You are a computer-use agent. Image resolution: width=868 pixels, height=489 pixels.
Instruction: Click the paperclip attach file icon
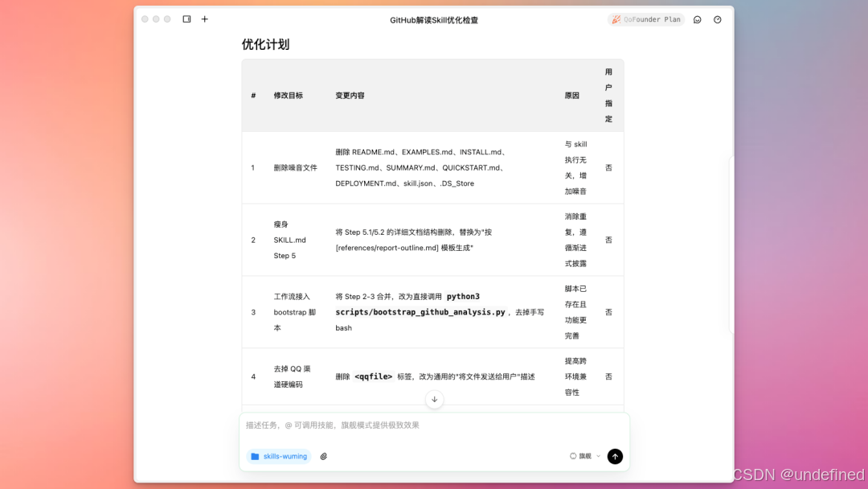[324, 456]
